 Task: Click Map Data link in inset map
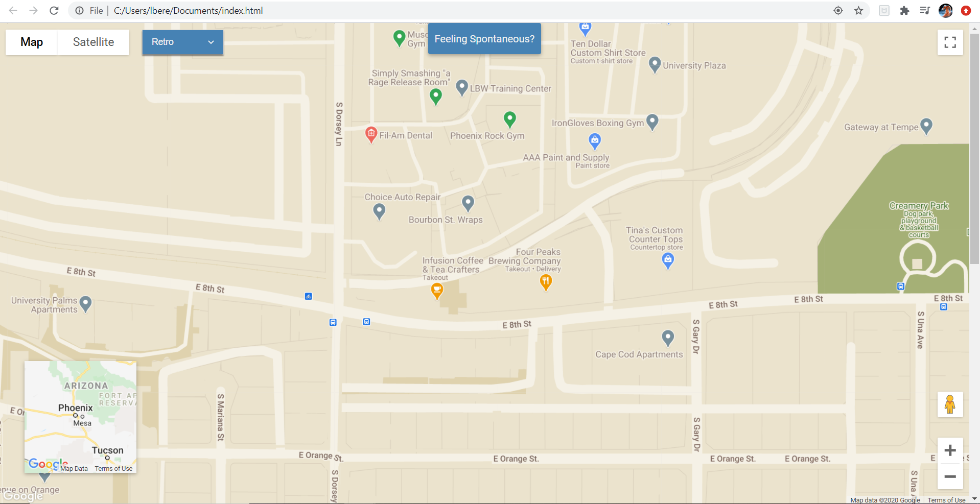[x=74, y=469]
